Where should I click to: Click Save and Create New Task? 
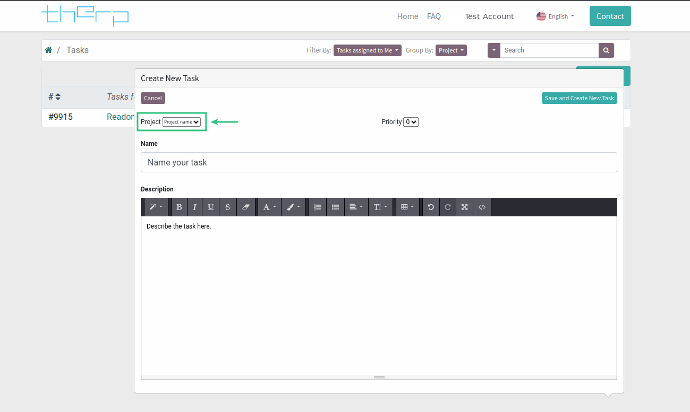[x=579, y=98]
